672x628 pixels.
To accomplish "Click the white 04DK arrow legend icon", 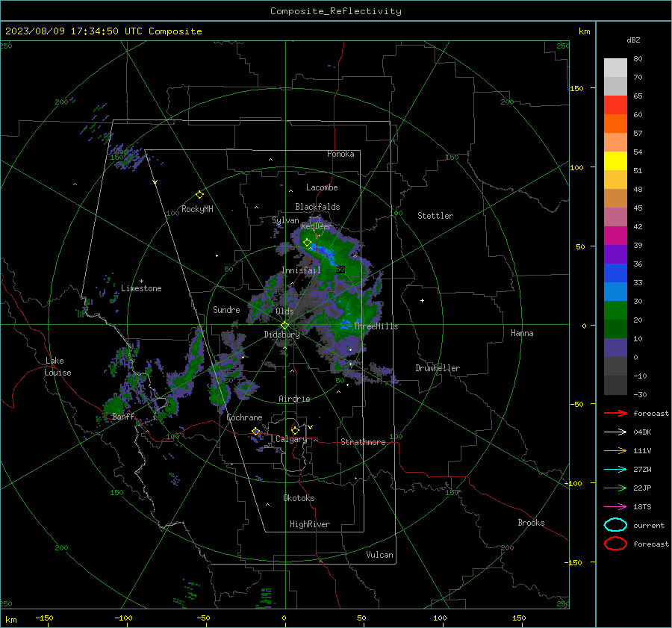I will point(615,432).
